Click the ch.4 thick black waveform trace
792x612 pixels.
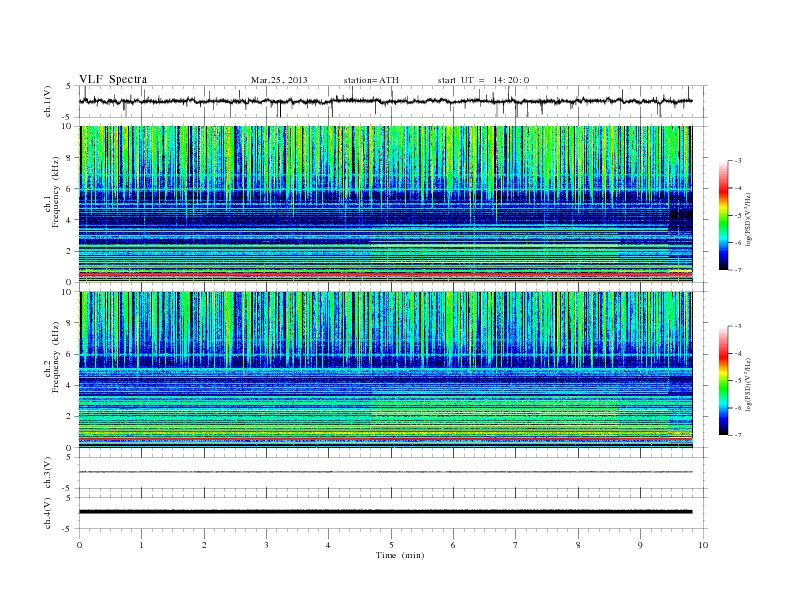tap(385, 512)
